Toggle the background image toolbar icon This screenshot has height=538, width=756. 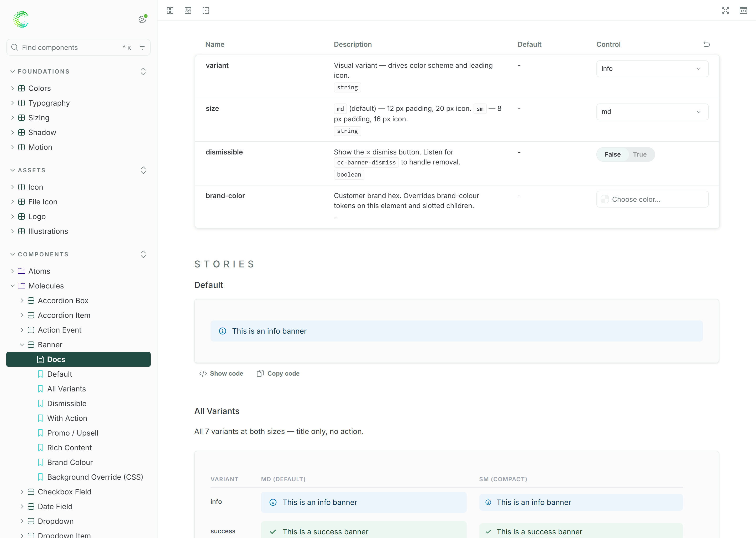click(188, 11)
